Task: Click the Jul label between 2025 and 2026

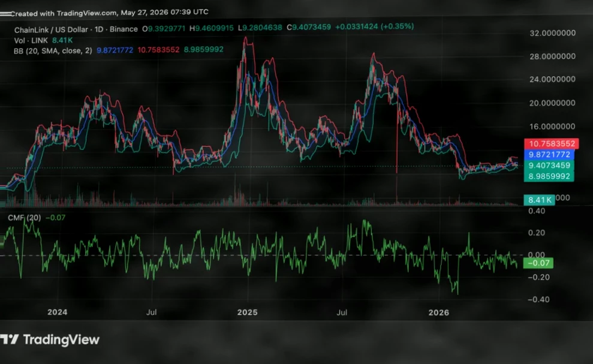Action: point(342,312)
